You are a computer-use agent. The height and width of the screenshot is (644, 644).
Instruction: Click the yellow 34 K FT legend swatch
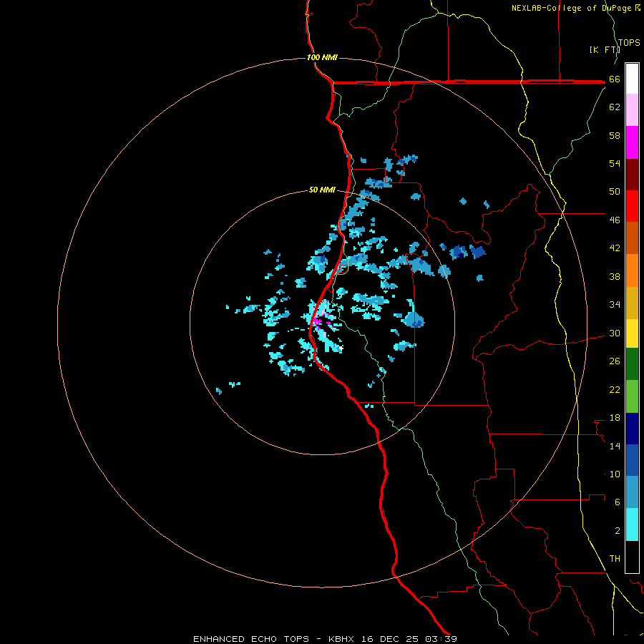pyautogui.click(x=632, y=333)
